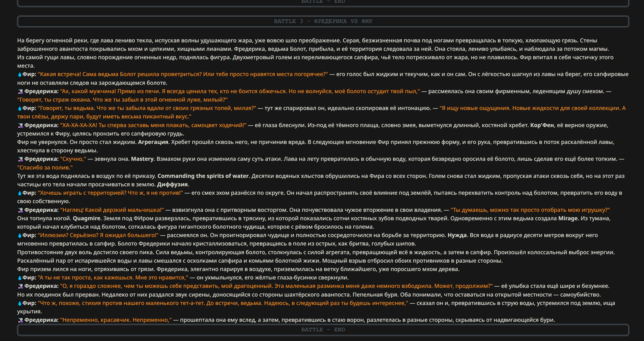Click the sentence "Фир не увернулся."

click(x=43, y=142)
